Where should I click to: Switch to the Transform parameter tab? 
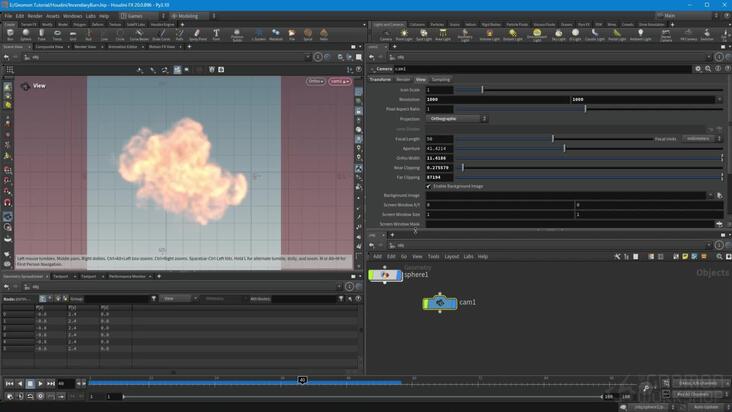point(380,80)
